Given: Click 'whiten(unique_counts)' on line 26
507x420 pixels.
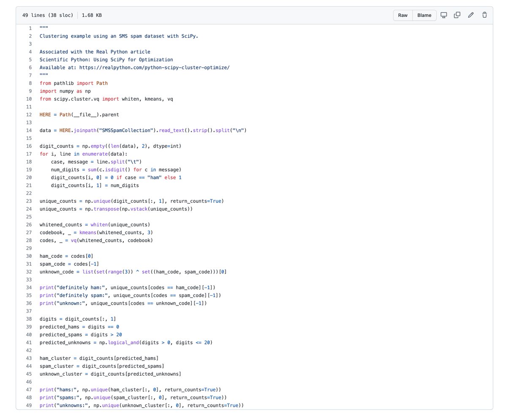Looking at the screenshot, I should pos(120,224).
